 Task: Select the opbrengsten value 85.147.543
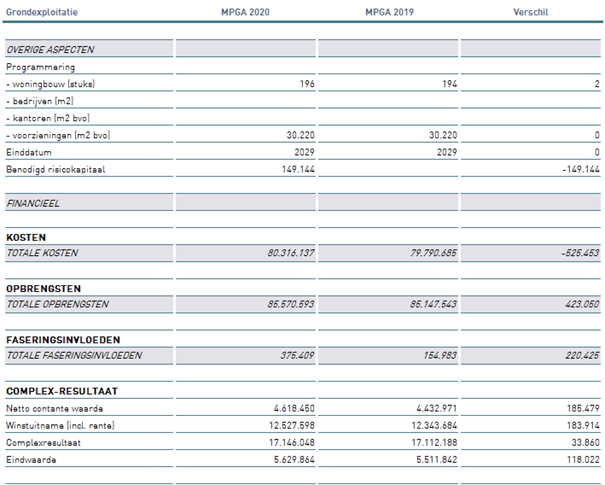coord(427,304)
